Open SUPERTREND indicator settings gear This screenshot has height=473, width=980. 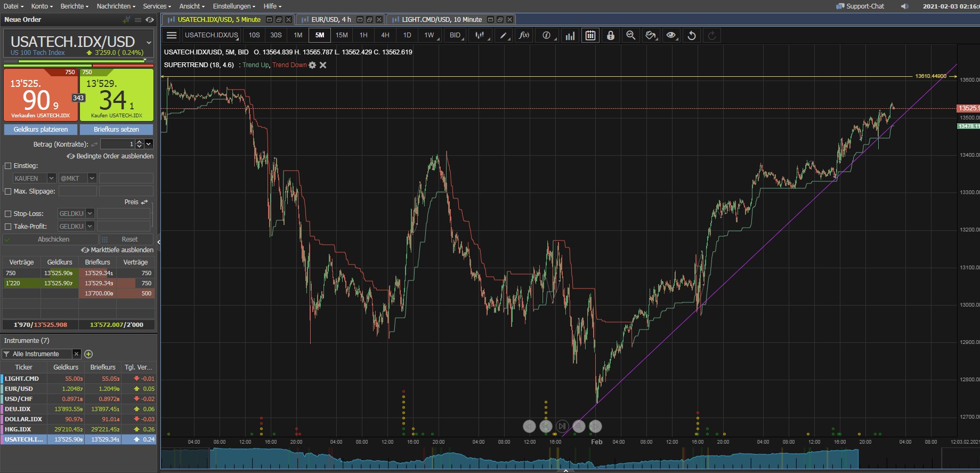tap(312, 65)
